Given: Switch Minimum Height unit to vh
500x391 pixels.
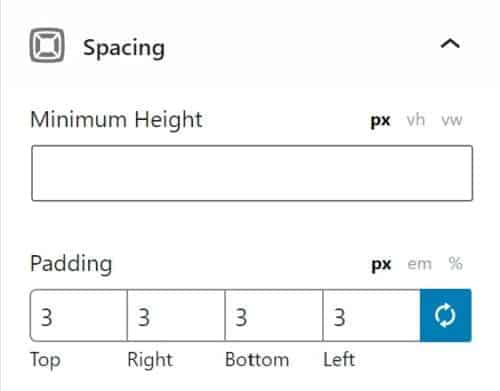Looking at the screenshot, I should click(x=416, y=120).
